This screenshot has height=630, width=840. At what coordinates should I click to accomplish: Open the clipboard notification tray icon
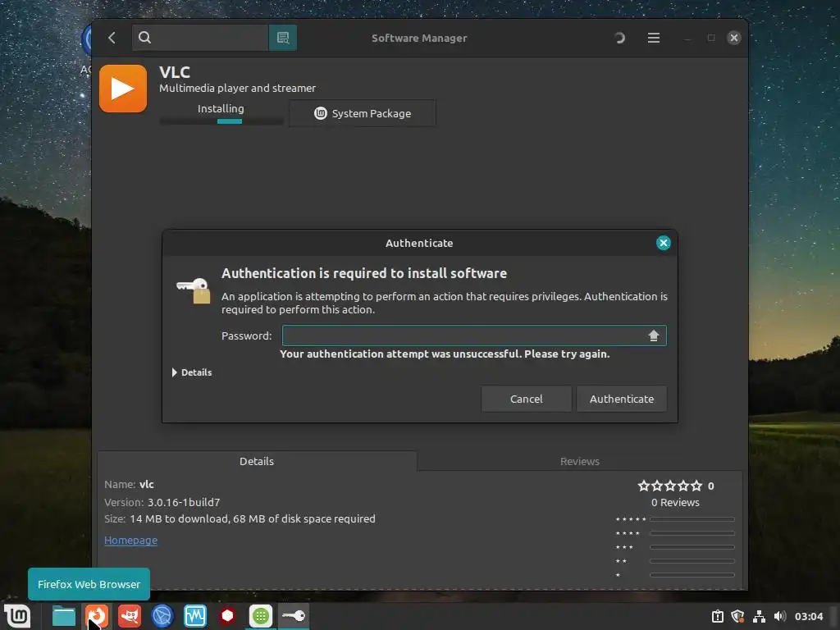pos(717,616)
